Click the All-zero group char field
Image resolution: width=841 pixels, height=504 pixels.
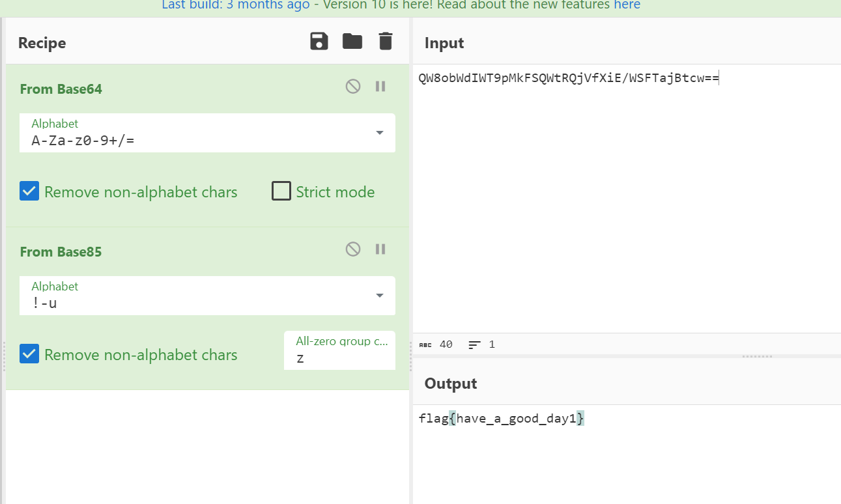[x=339, y=357]
